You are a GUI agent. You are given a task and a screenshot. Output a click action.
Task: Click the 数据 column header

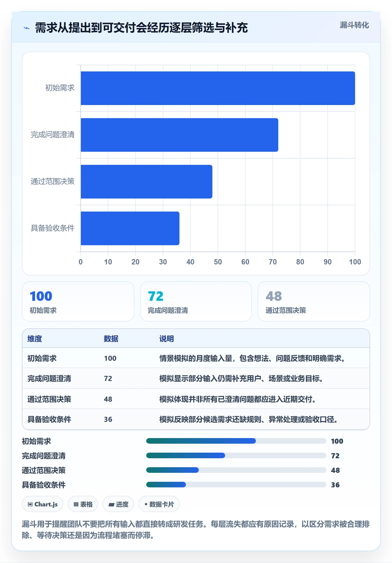pos(111,339)
